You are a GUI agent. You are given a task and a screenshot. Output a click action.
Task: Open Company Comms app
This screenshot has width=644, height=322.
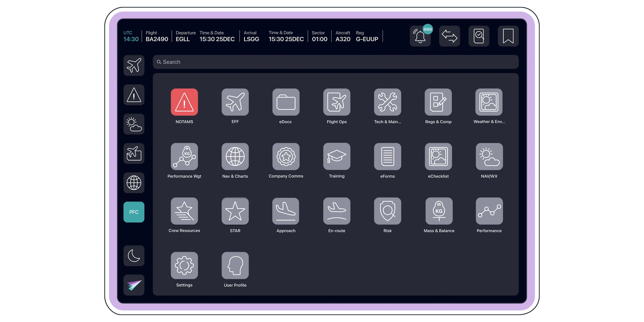click(286, 156)
